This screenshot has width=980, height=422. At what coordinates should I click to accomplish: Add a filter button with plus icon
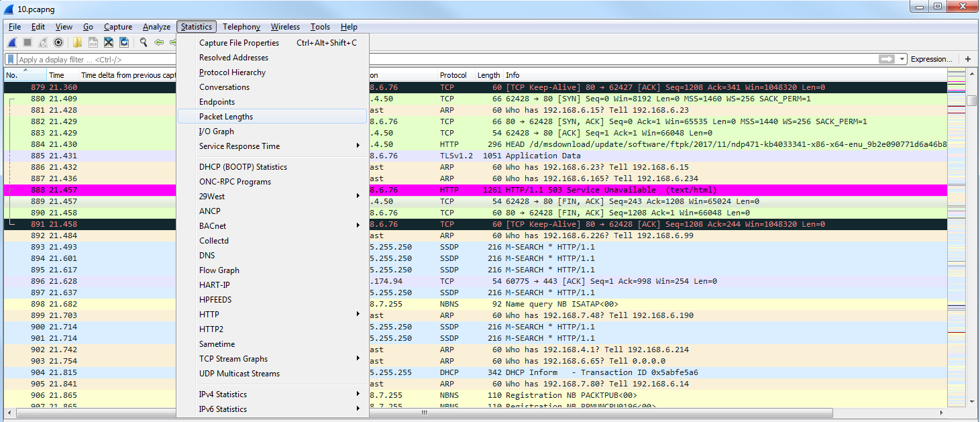[967, 59]
